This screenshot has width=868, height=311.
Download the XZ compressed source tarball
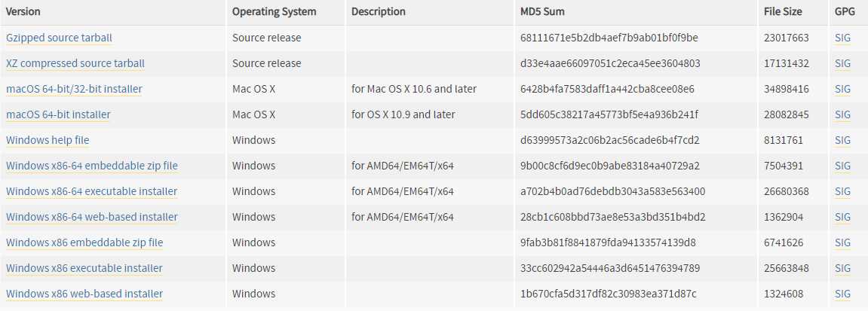75,63
